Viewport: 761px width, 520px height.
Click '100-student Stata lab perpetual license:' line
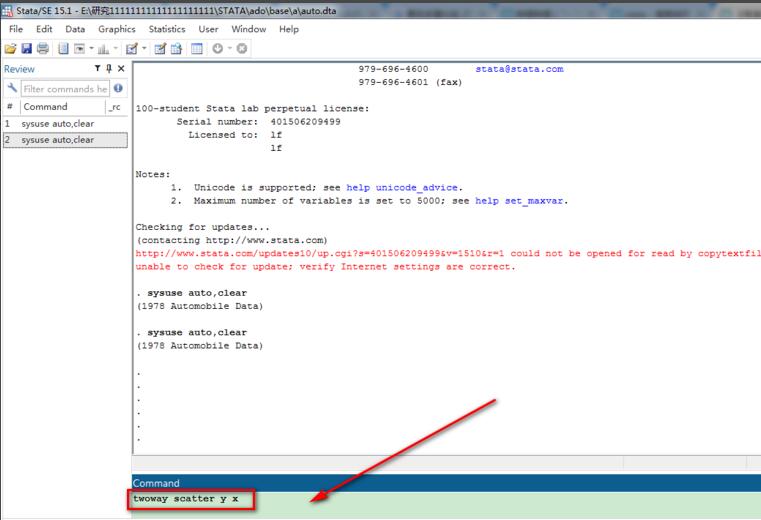(x=252, y=108)
